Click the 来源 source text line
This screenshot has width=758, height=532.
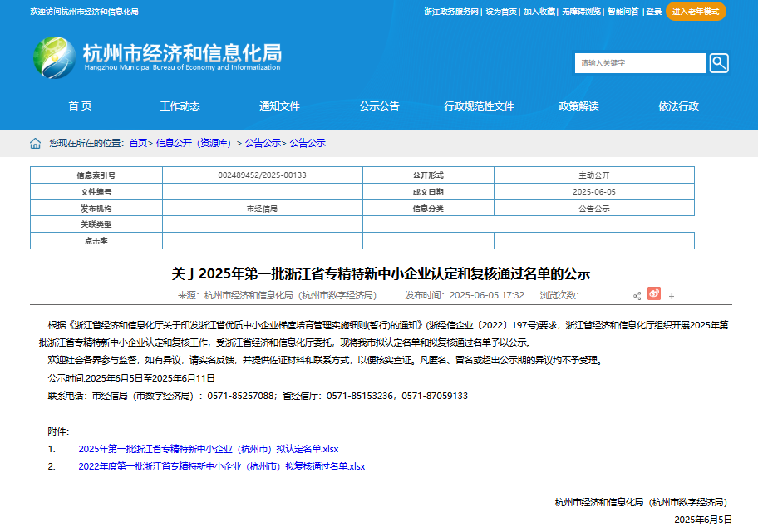(x=277, y=295)
